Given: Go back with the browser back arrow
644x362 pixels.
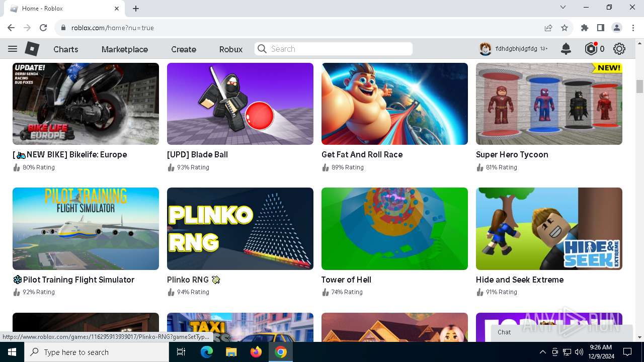Looking at the screenshot, I should 11,28.
